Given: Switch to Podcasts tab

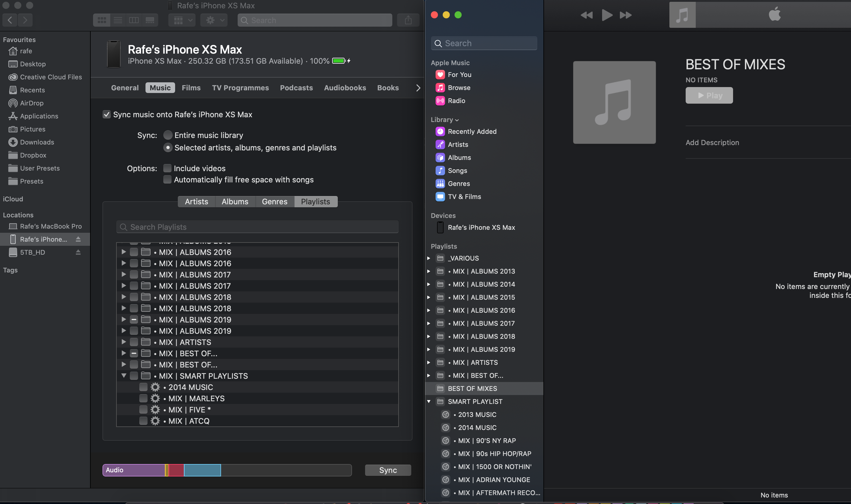Looking at the screenshot, I should [x=296, y=88].
